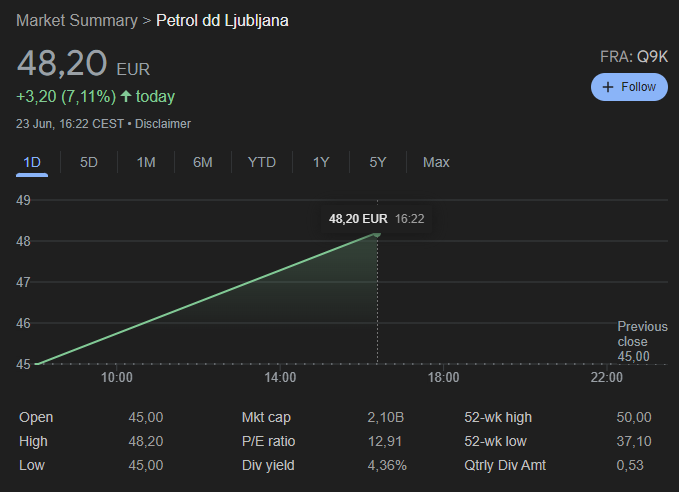Click the 10:00 time axis label
Screen dimensions: 679x492
(x=116, y=377)
